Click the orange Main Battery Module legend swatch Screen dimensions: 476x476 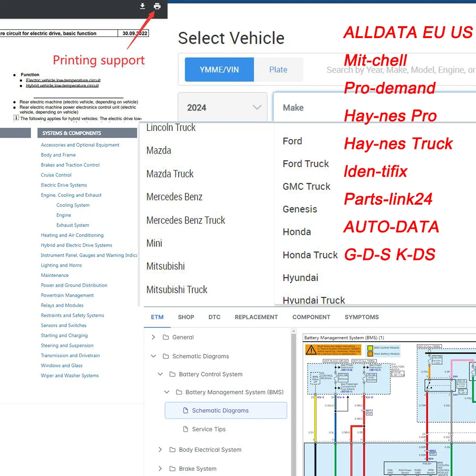pyautogui.click(x=370, y=354)
